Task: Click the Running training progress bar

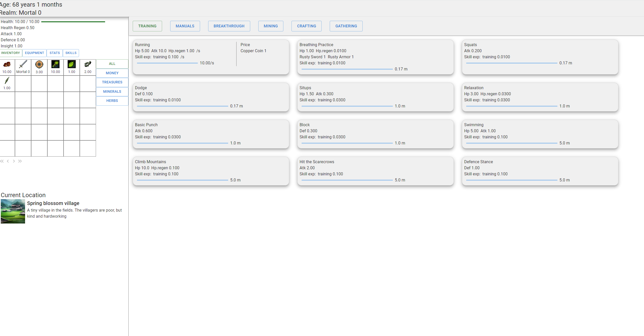Action: (167, 63)
